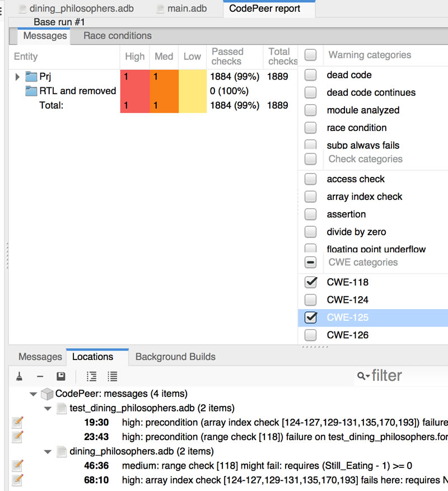Toggle the Check categories header checkbox
The width and height of the screenshot is (448, 491).
click(x=310, y=159)
